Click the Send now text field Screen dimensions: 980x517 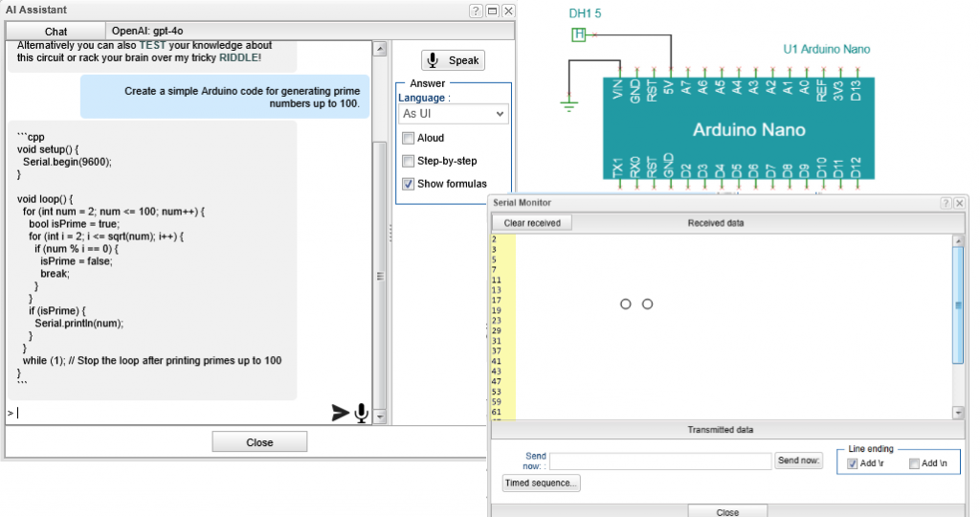(660, 461)
